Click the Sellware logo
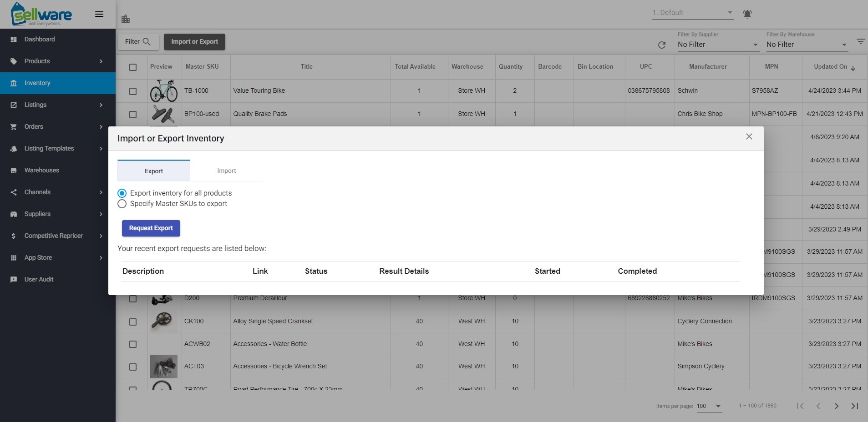Image resolution: width=868 pixels, height=422 pixels. [x=41, y=14]
